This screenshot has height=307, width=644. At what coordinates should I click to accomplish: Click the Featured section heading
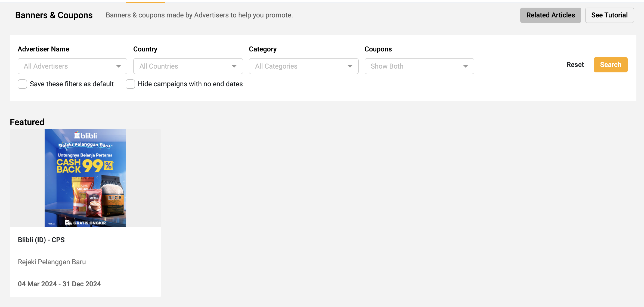point(27,122)
